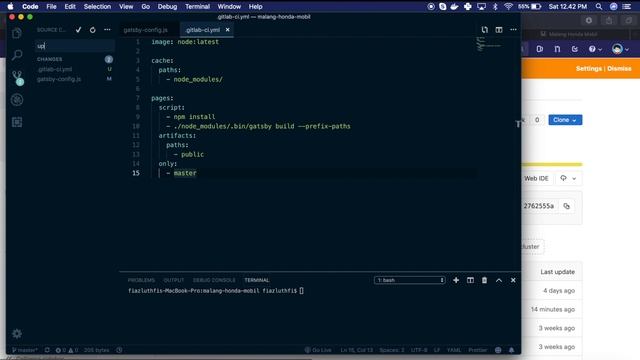Open editor more actions ellipsis
640x360 pixels.
click(513, 30)
